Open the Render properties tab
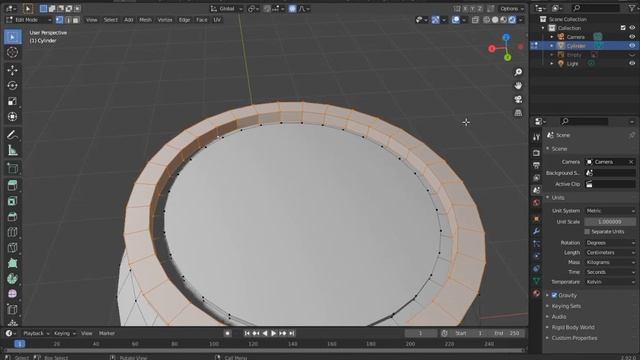The height and width of the screenshot is (360, 640). point(536,153)
